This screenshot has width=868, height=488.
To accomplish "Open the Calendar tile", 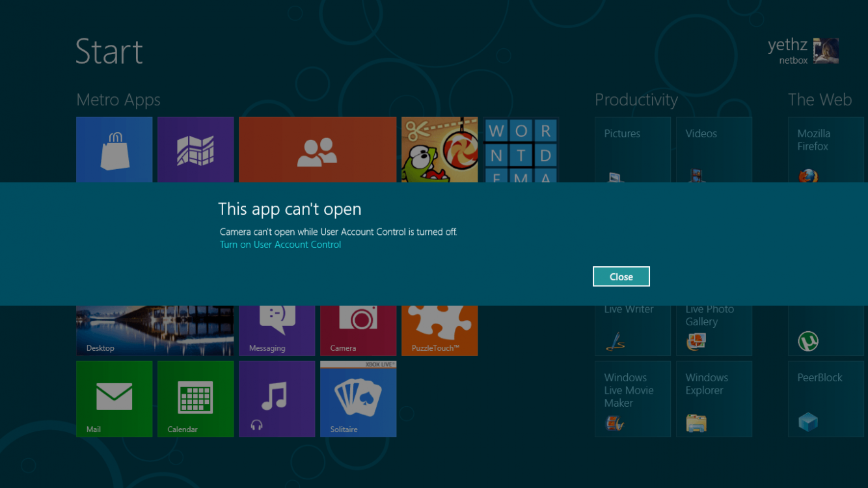I will pos(196,399).
